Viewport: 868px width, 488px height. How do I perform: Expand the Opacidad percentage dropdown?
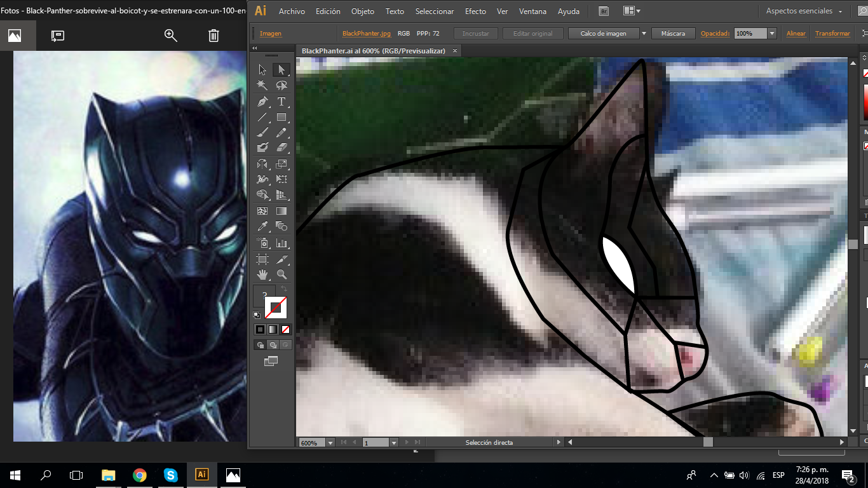(x=772, y=34)
